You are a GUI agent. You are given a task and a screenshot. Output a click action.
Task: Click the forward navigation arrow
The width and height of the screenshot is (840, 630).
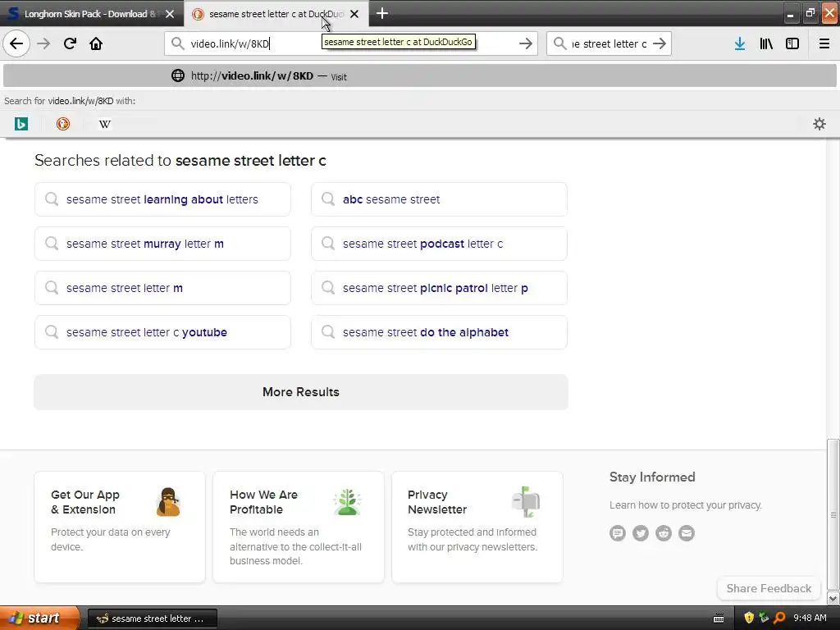click(43, 43)
